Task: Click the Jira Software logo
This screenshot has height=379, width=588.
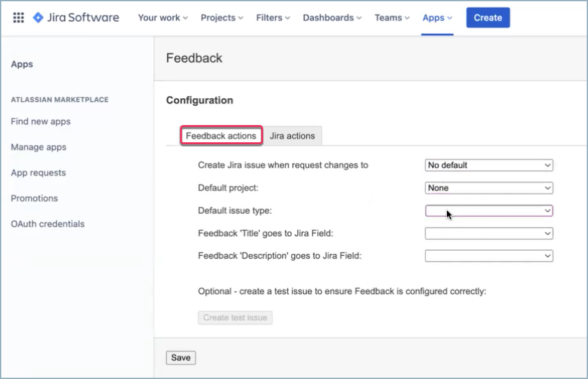Action: [76, 18]
